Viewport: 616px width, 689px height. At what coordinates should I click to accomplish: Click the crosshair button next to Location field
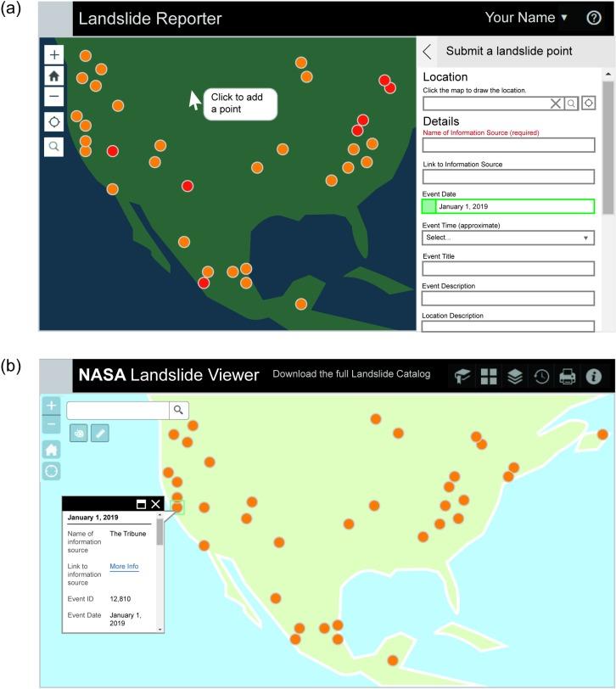588,104
